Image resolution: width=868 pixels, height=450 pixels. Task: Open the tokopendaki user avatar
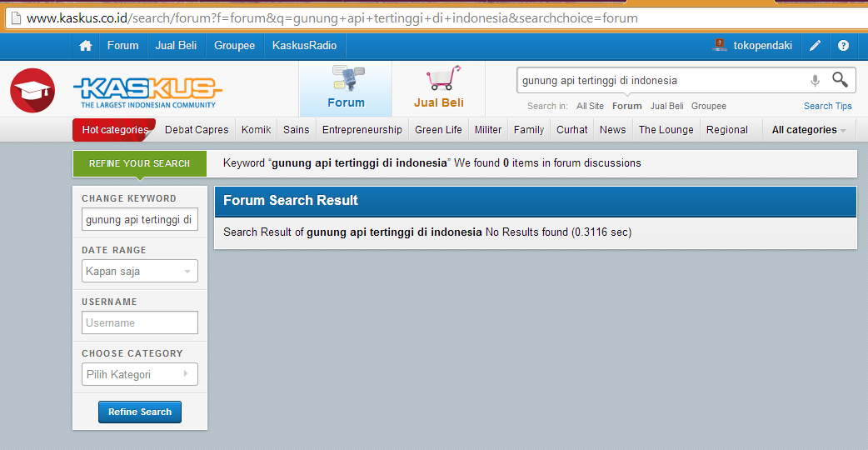pyautogui.click(x=719, y=45)
